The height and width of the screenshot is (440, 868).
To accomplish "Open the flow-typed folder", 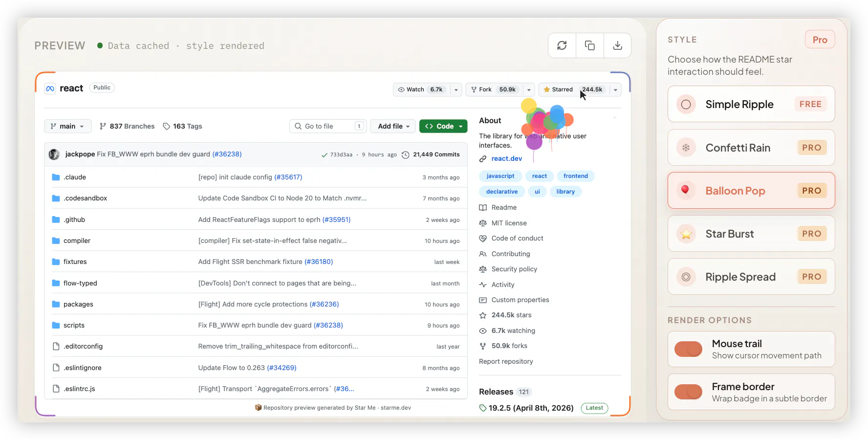I will click(x=80, y=283).
